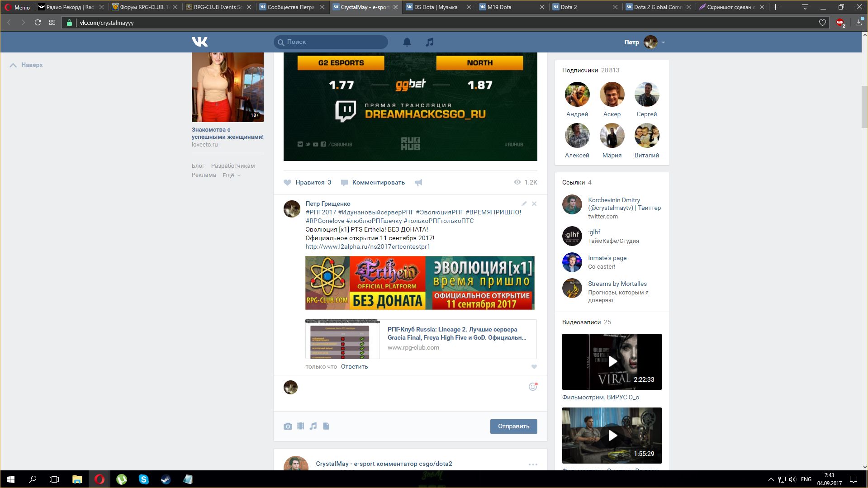Open the volume speaker icon in the tray
Screen dimensions: 868x488
(792, 479)
